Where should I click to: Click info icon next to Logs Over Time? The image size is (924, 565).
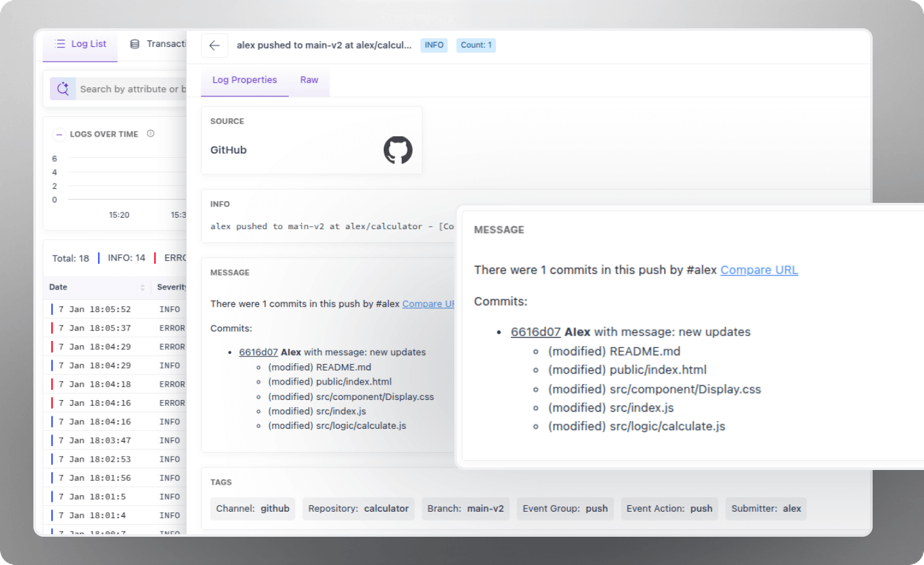tap(151, 134)
